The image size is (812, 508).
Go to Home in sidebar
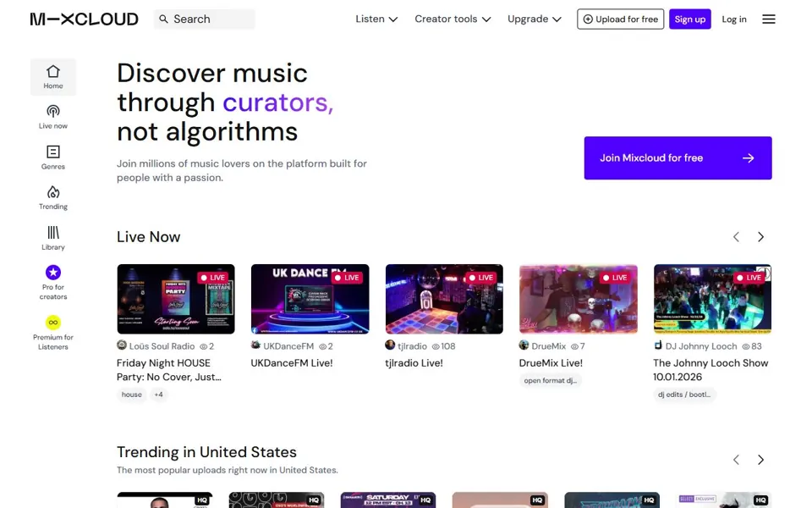[x=52, y=77]
